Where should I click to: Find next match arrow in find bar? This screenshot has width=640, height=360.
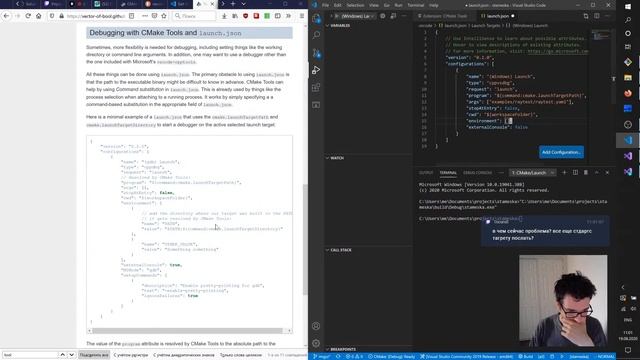pyautogui.click(x=71, y=355)
